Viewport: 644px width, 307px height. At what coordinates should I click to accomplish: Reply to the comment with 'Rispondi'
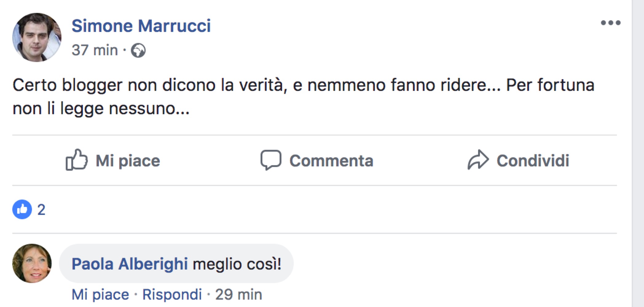[172, 295]
